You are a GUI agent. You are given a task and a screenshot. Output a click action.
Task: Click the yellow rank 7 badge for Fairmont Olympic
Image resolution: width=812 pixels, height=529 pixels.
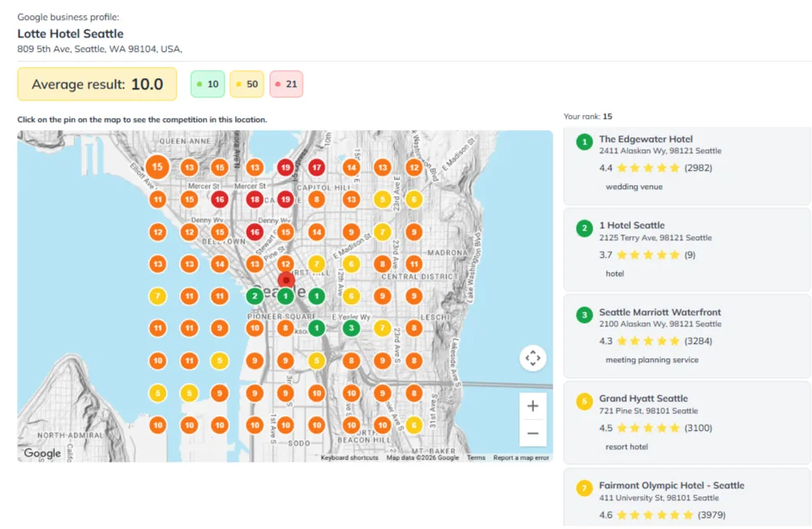[584, 488]
